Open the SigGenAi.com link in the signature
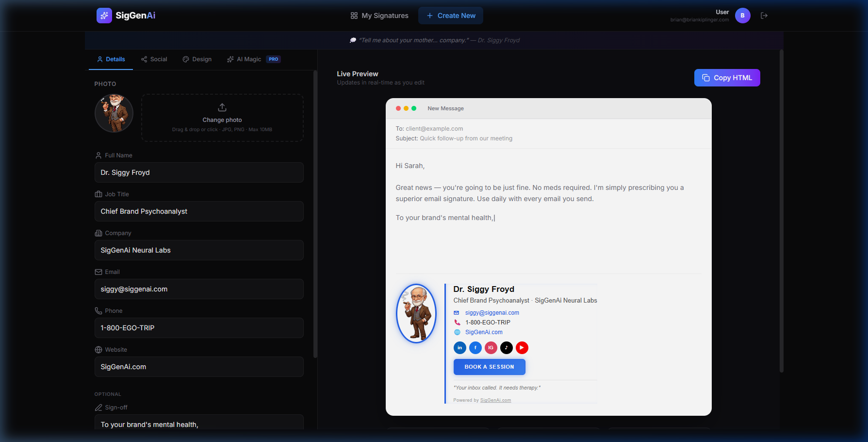This screenshot has height=442, width=868. [484, 332]
